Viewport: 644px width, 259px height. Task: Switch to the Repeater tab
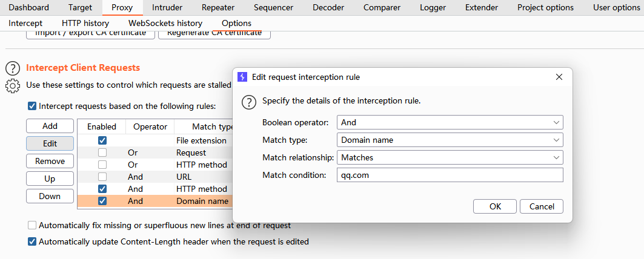(218, 7)
